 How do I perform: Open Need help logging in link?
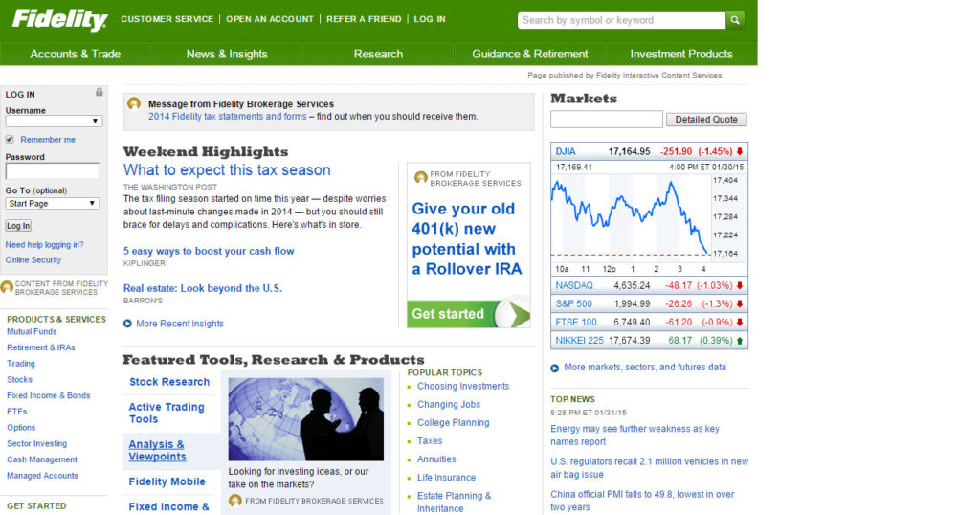coord(44,245)
